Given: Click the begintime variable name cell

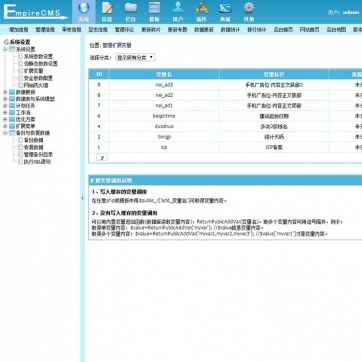Looking at the screenshot, I should [164, 116].
